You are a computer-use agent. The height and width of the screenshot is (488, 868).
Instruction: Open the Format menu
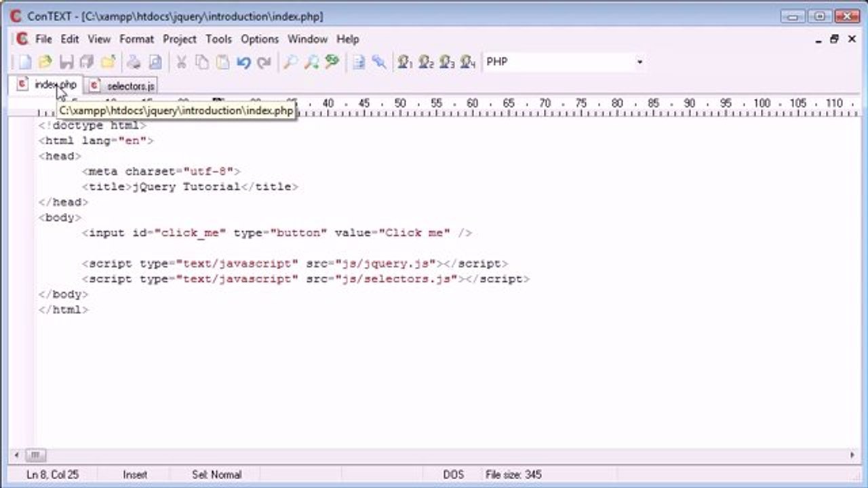point(137,39)
